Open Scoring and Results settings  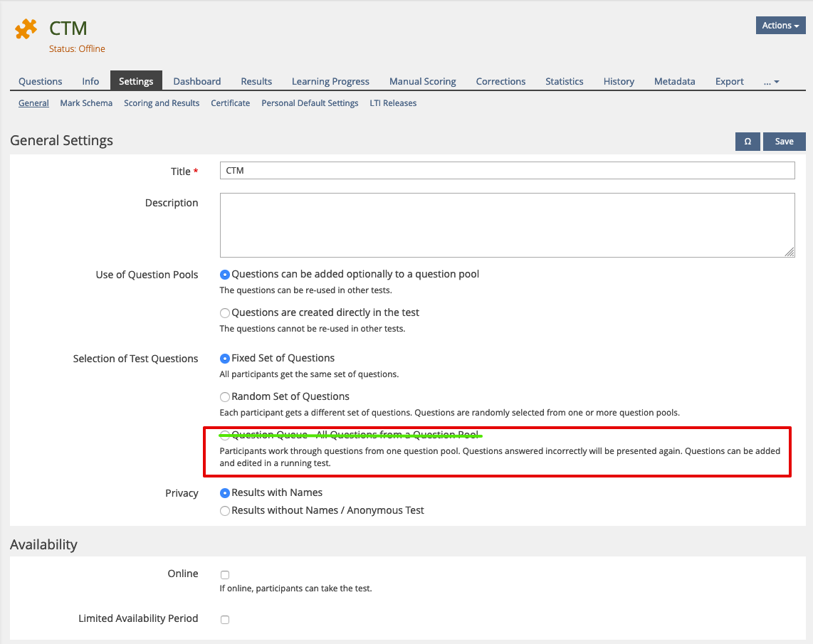(162, 103)
